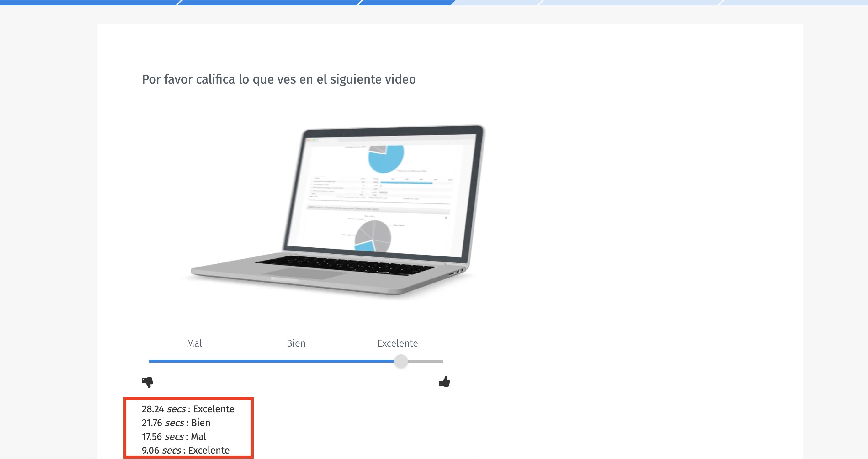The height and width of the screenshot is (459, 868).
Task: Click the '9.06 secs : Excelente' entry
Action: pos(186,450)
